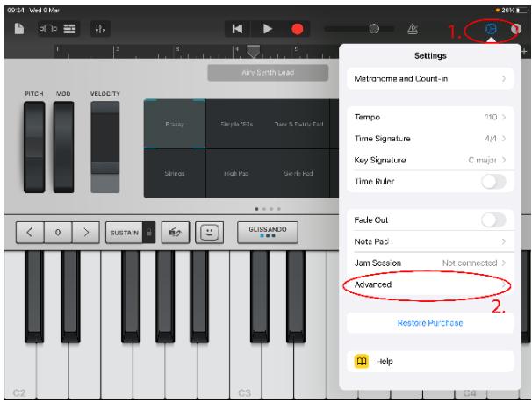Image resolution: width=532 pixels, height=403 pixels.
Task: Open the info help question mark icon
Action: point(516,29)
